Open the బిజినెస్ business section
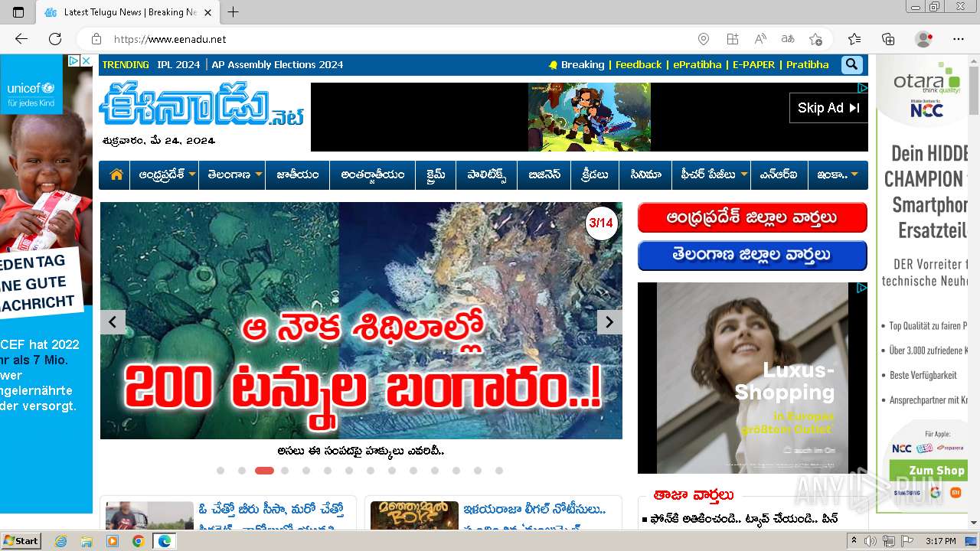This screenshot has height=551, width=980. [544, 174]
